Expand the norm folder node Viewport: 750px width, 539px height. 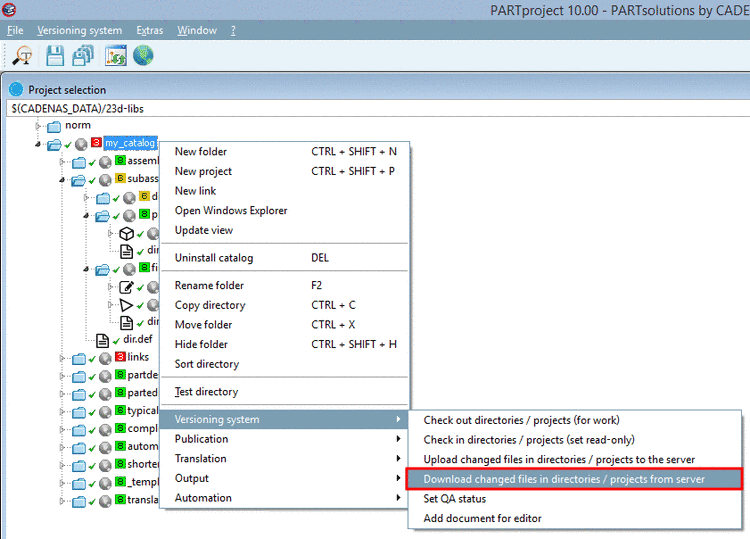click(x=38, y=126)
